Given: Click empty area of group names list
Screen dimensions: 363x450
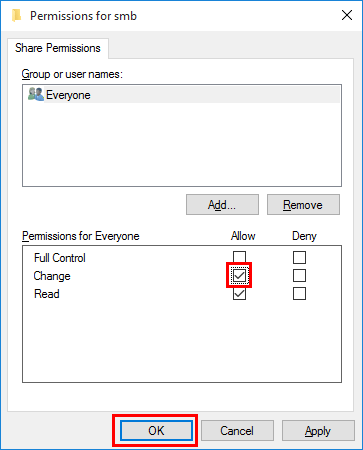Looking at the screenshot, I should click(182, 144).
